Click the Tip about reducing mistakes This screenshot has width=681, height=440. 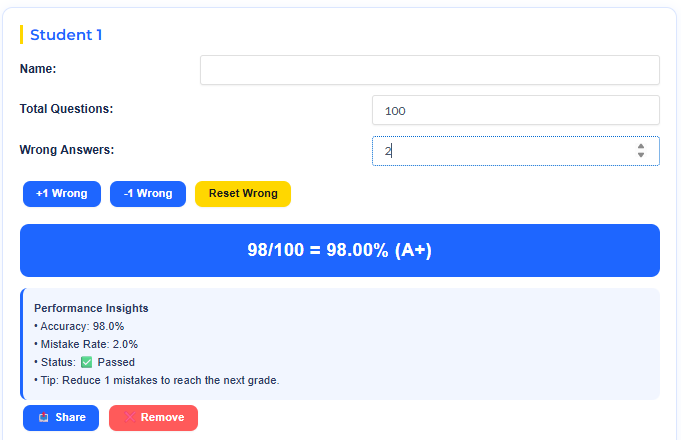[157, 380]
